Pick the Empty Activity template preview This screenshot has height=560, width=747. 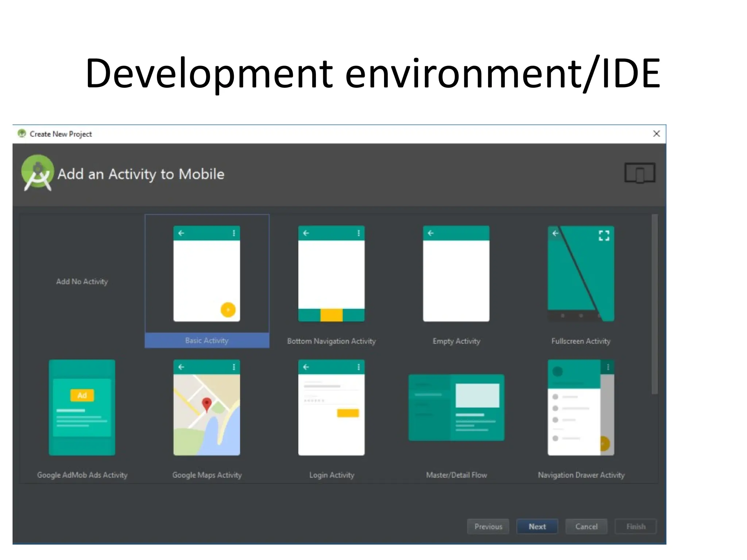click(x=456, y=273)
